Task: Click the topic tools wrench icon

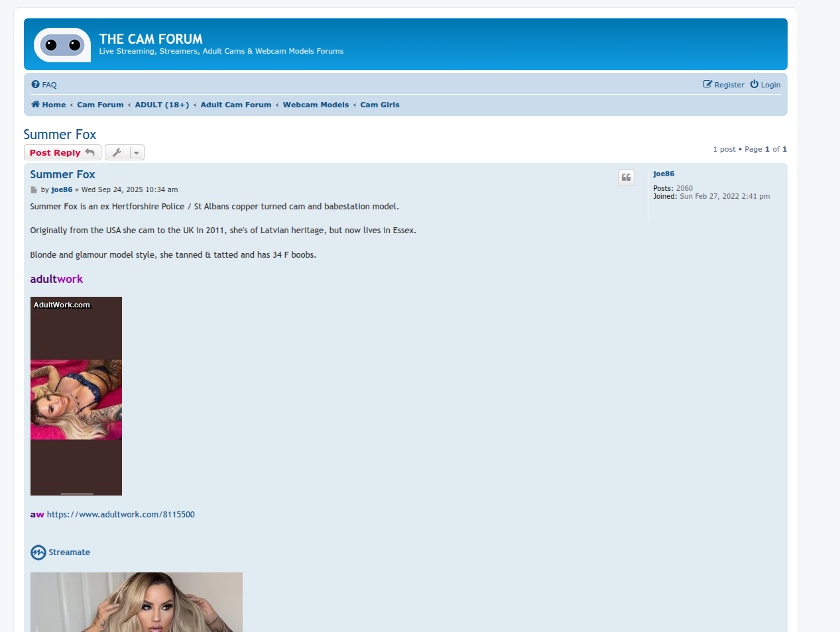Action: pyautogui.click(x=117, y=153)
